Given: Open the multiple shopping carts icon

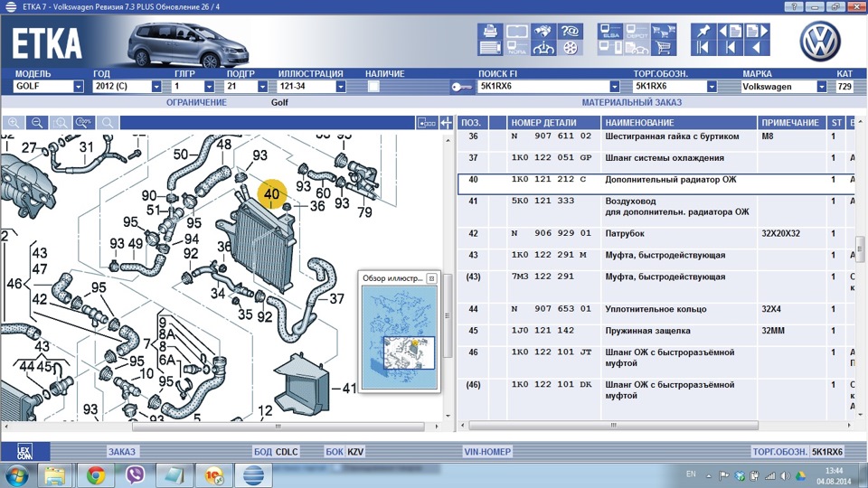Looking at the screenshot, I should point(664,31).
